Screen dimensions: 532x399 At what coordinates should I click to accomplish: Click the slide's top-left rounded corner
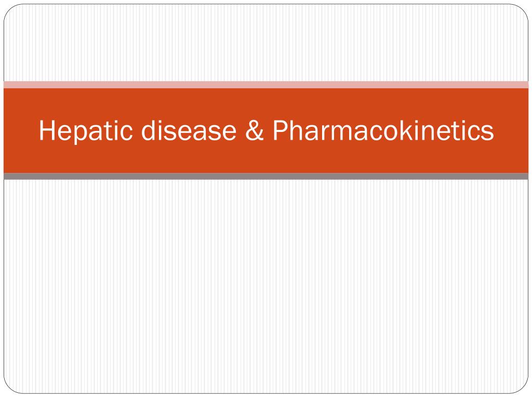(x=10, y=10)
